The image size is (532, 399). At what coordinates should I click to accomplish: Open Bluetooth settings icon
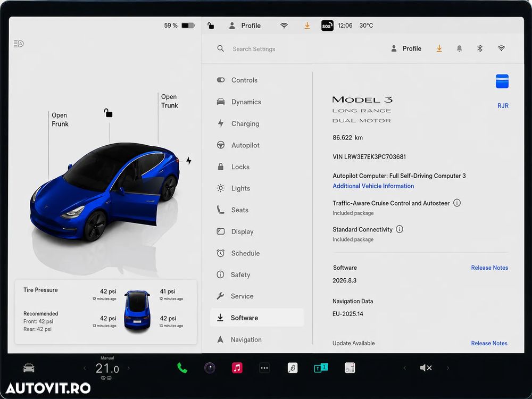point(480,48)
